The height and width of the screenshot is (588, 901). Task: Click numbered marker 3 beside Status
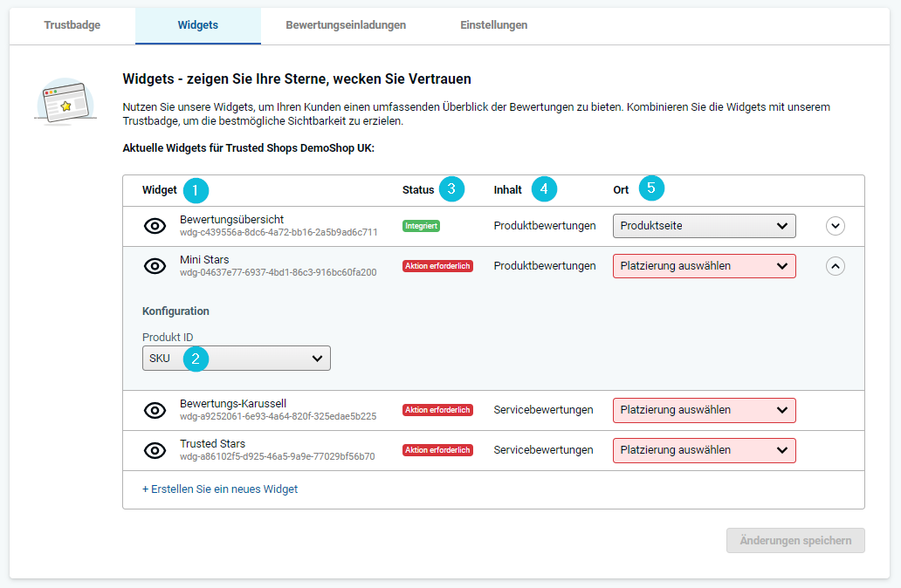click(x=451, y=188)
